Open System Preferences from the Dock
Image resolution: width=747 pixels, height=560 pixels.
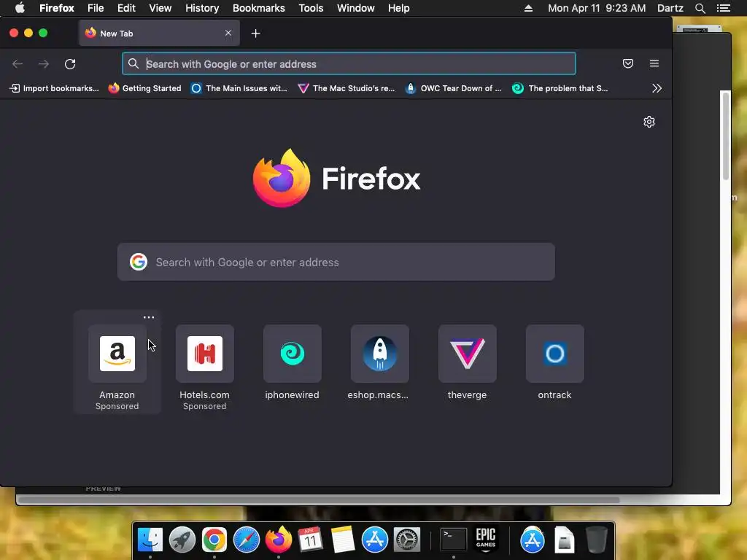407,540
